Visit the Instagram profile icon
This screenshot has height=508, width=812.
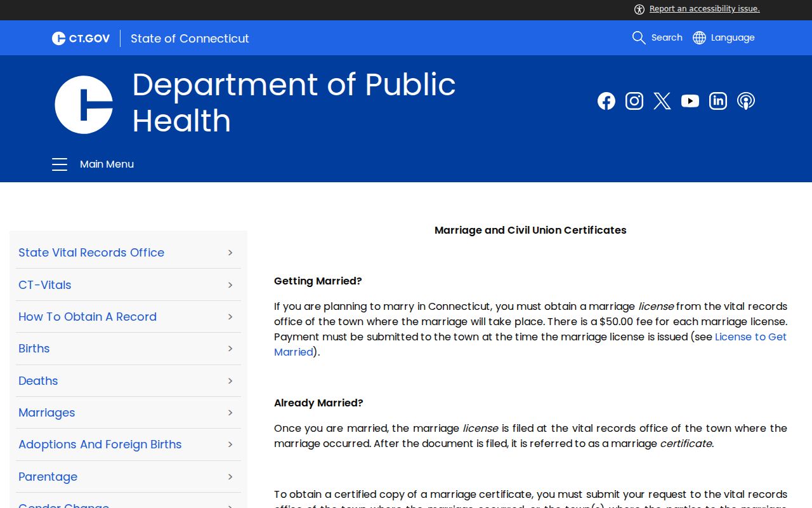point(634,101)
